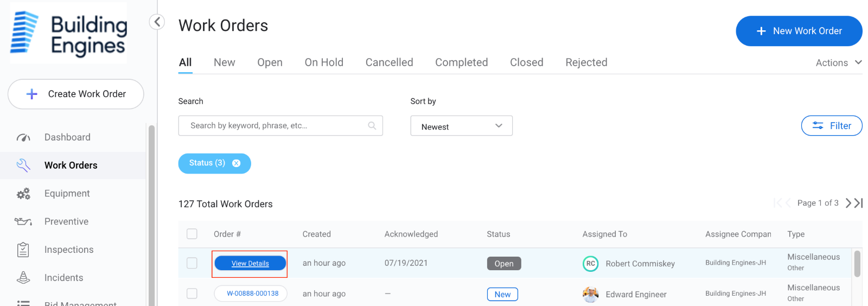
Task: Open the Completed tab
Action: (x=461, y=62)
